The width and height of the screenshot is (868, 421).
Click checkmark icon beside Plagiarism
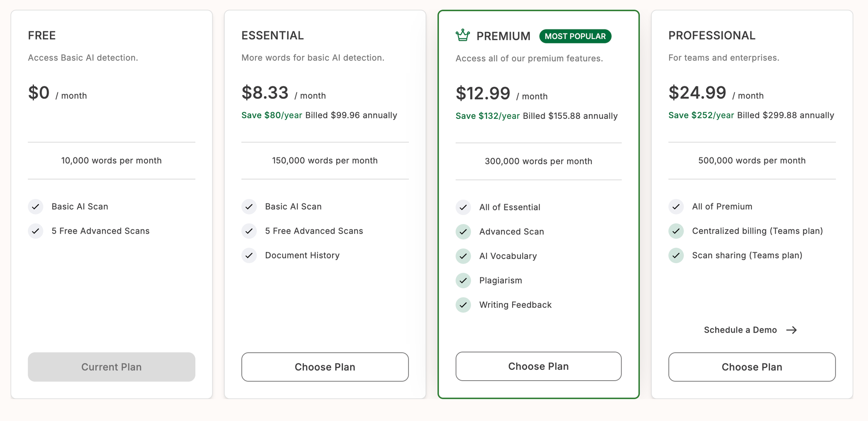463,281
